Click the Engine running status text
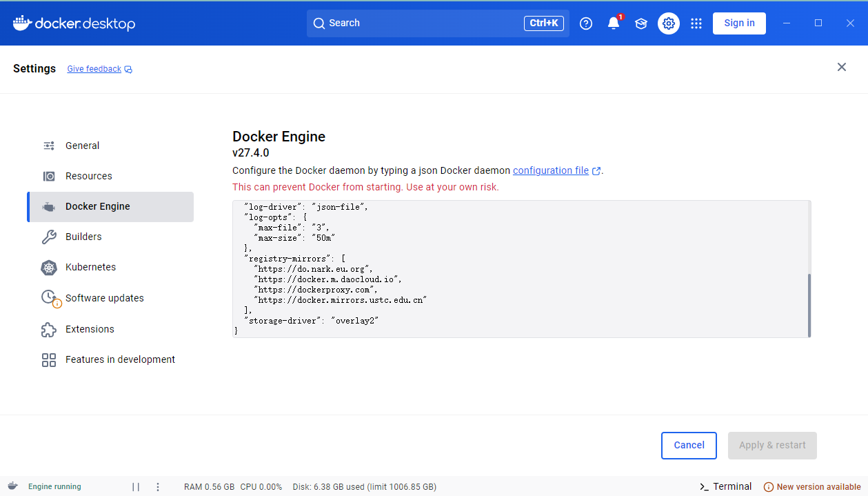The width and height of the screenshot is (868, 496). click(54, 487)
